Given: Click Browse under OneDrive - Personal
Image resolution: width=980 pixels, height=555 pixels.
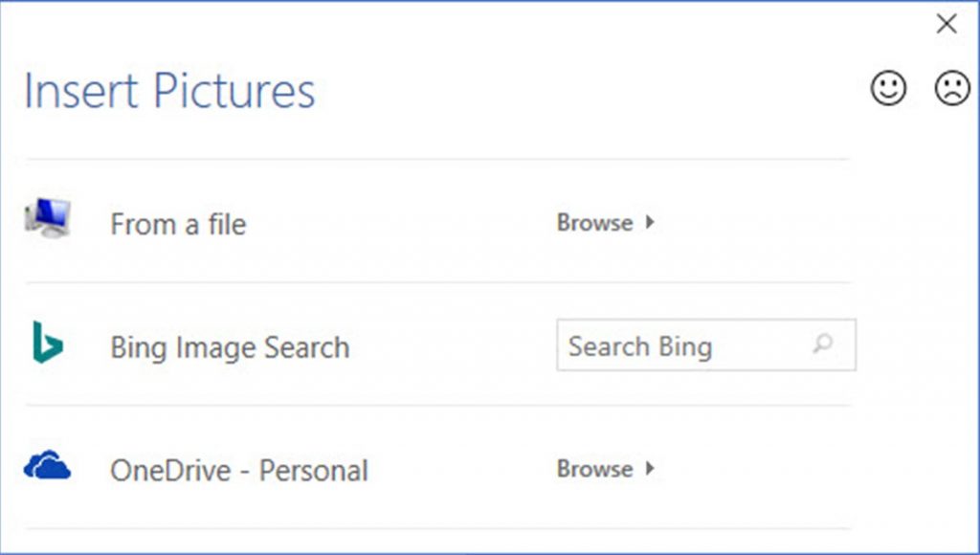Looking at the screenshot, I should (x=593, y=469).
